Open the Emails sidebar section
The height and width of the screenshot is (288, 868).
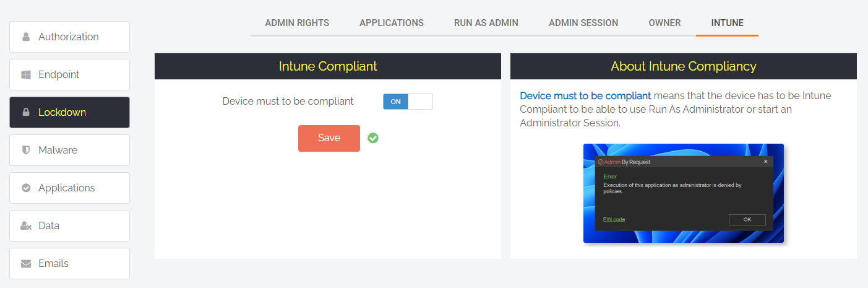69,263
